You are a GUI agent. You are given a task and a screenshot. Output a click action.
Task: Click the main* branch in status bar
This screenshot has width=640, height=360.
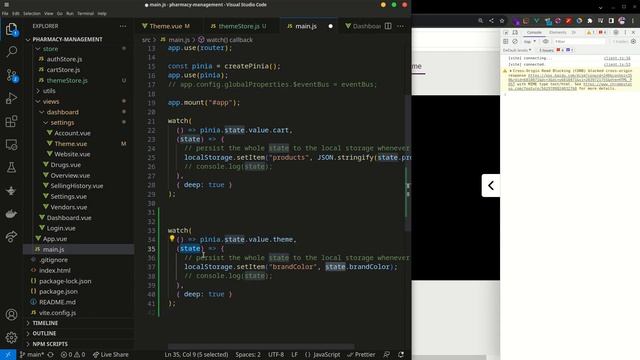[32, 355]
